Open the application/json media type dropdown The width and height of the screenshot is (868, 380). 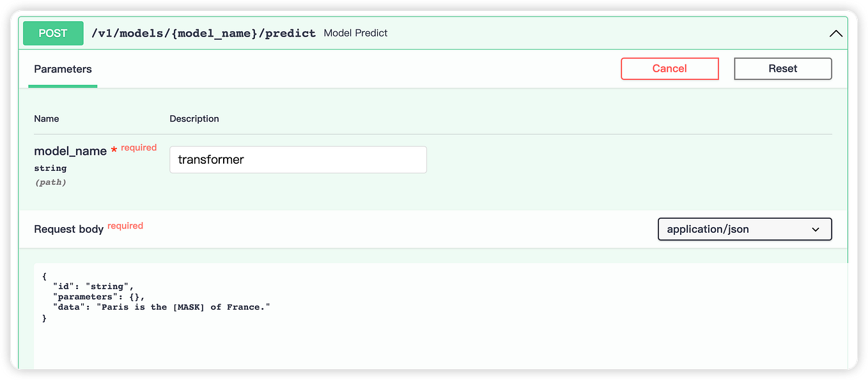coord(744,229)
